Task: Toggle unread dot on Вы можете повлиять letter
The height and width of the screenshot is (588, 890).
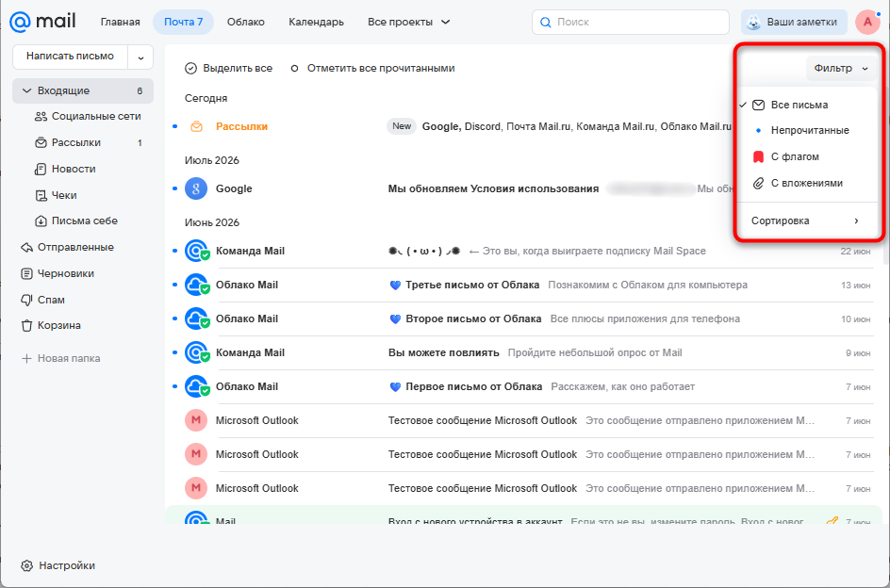Action: [x=174, y=352]
